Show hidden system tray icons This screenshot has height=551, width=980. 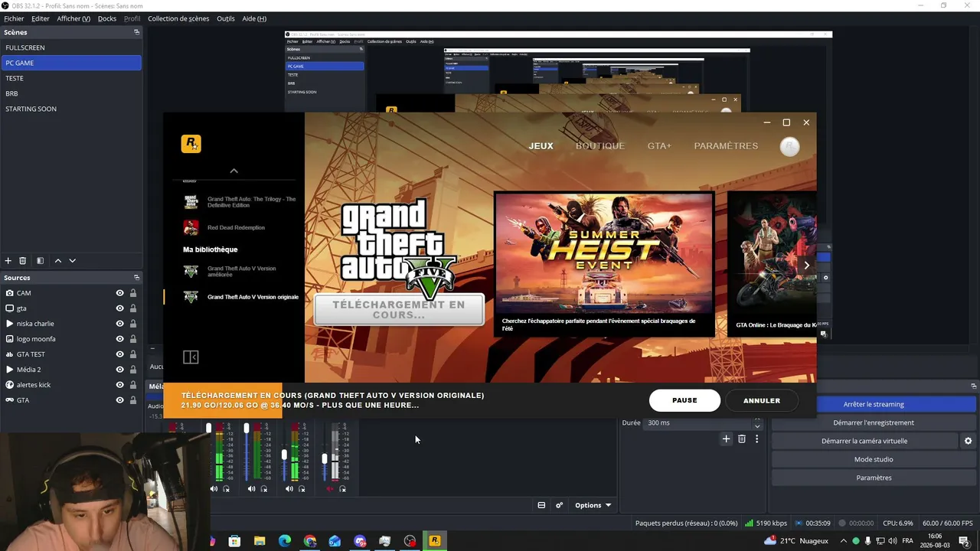(x=844, y=541)
